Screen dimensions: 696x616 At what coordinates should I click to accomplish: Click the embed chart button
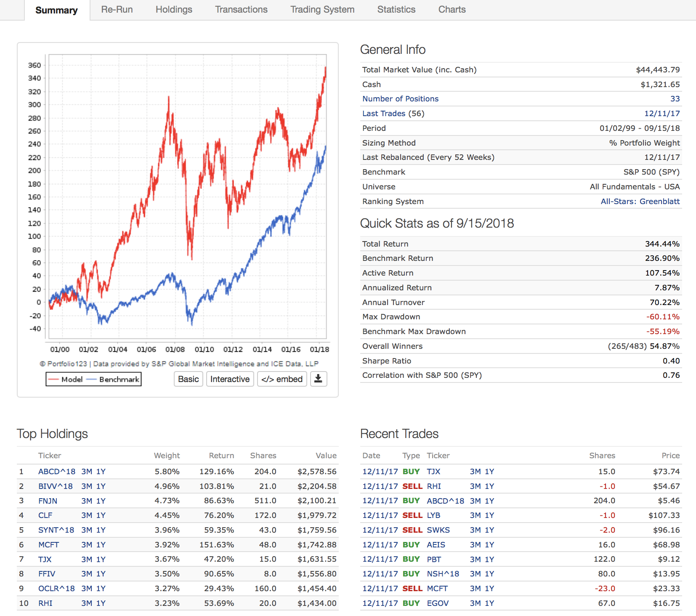[x=282, y=379]
